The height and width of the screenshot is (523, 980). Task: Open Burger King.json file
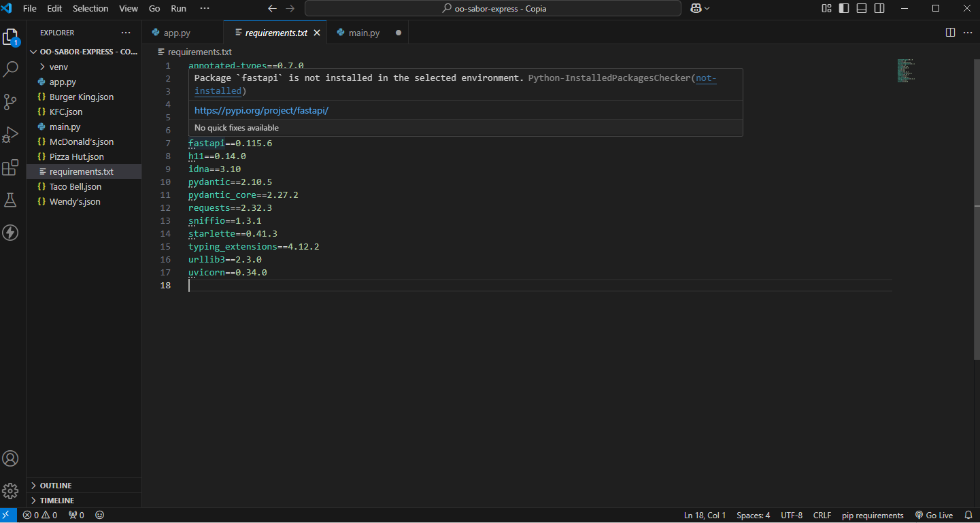click(x=84, y=97)
